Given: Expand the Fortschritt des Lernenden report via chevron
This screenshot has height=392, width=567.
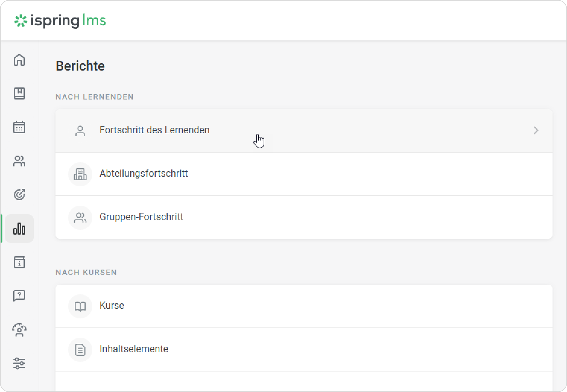Looking at the screenshot, I should (x=536, y=130).
